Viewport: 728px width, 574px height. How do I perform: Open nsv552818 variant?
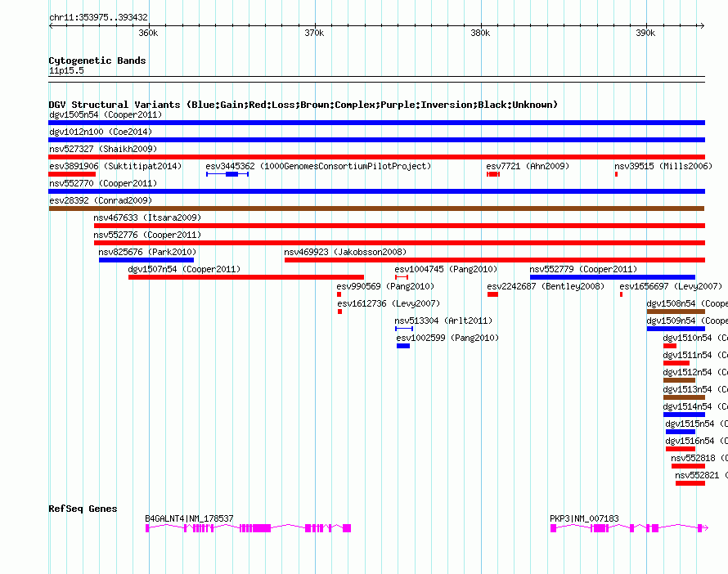pos(688,466)
